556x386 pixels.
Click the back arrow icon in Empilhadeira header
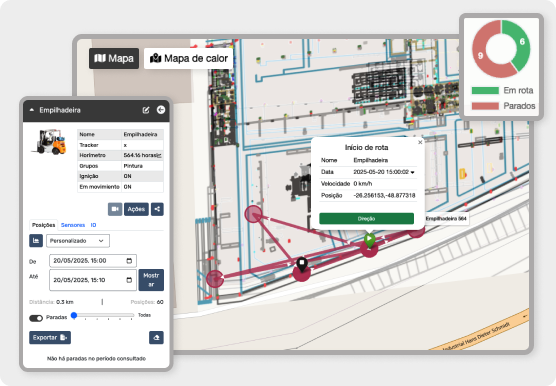pyautogui.click(x=161, y=110)
